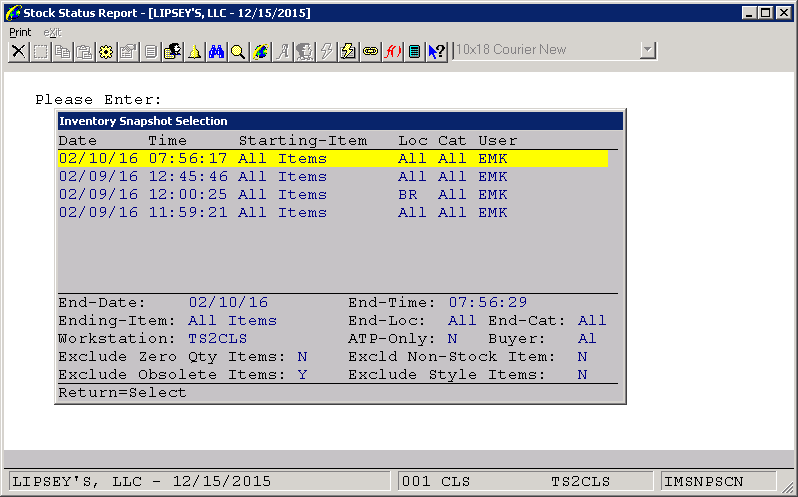Click the document lines toolbar icon

click(150, 51)
